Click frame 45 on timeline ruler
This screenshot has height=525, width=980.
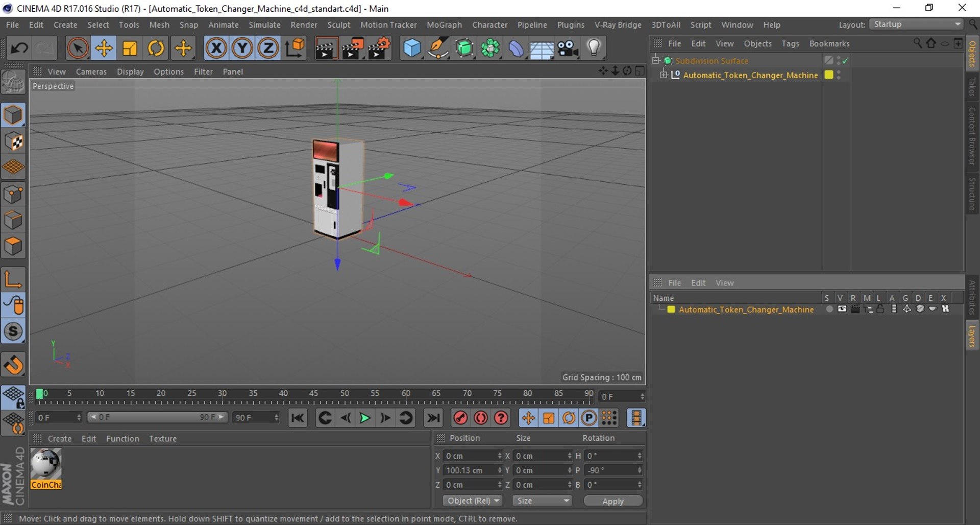(x=313, y=394)
